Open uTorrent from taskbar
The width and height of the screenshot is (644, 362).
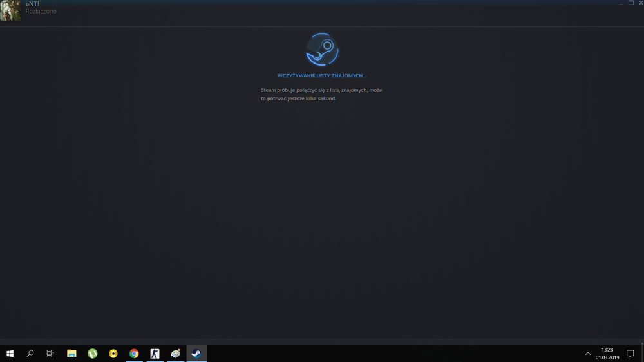[x=92, y=354]
